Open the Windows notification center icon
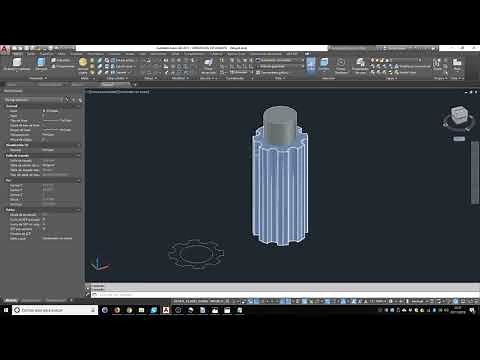 point(472,310)
